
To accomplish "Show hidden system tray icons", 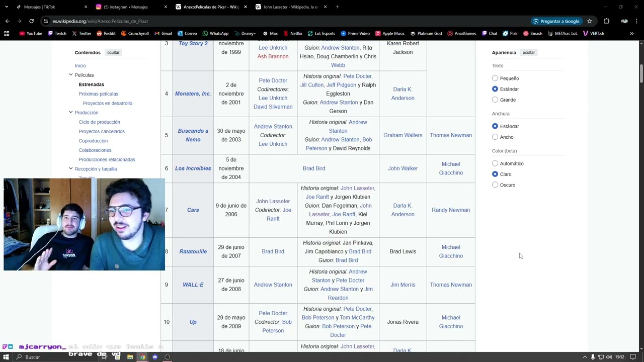I will click(585, 357).
